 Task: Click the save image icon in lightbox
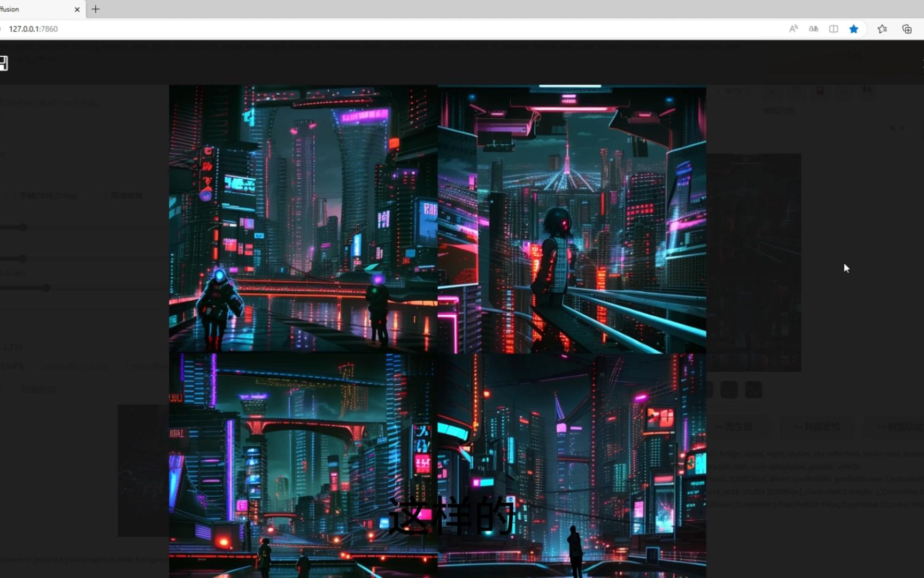pyautogui.click(x=4, y=63)
